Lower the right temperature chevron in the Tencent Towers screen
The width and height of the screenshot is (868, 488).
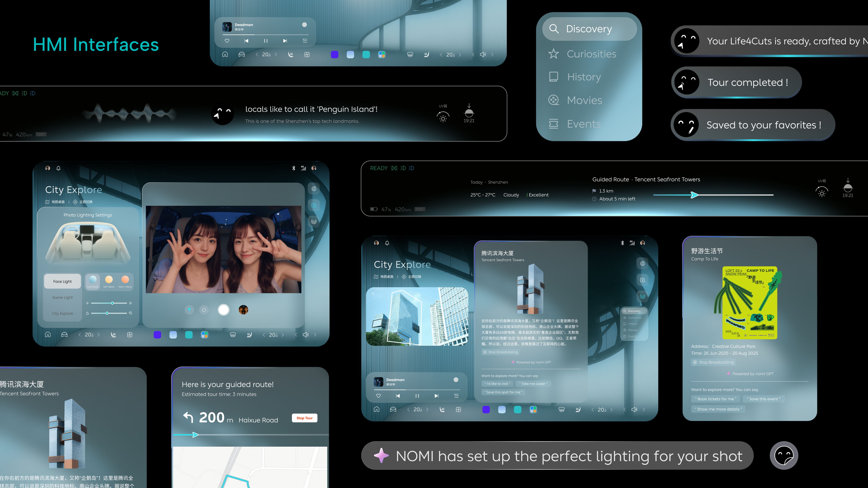tap(593, 410)
